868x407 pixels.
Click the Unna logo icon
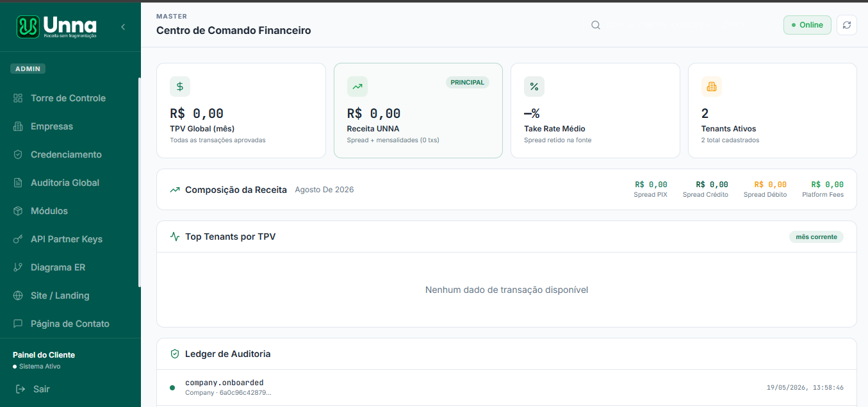(28, 26)
